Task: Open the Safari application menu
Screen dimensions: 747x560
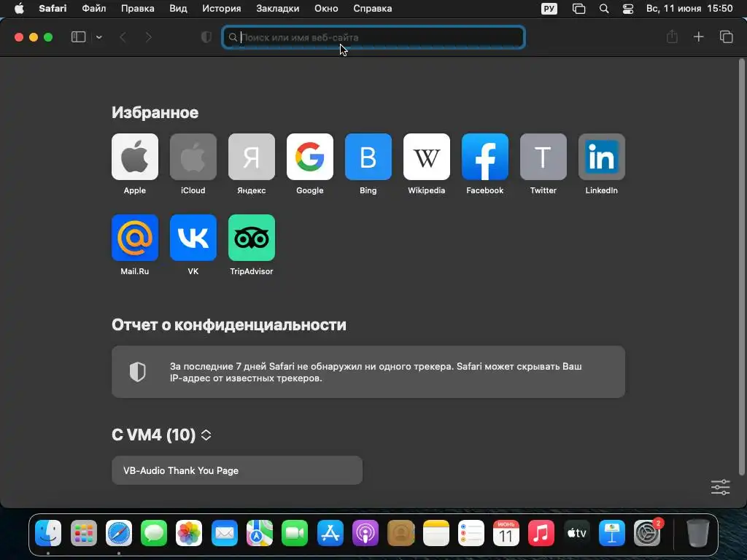Action: (x=53, y=9)
